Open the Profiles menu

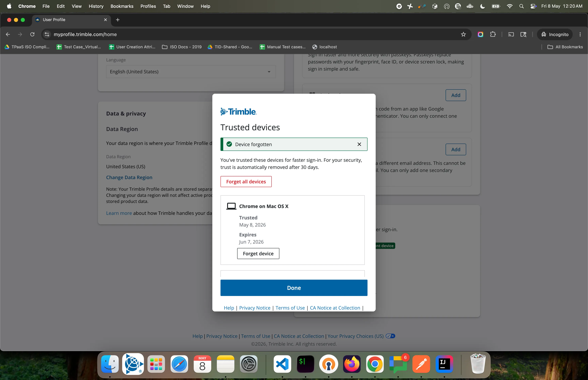click(x=148, y=6)
